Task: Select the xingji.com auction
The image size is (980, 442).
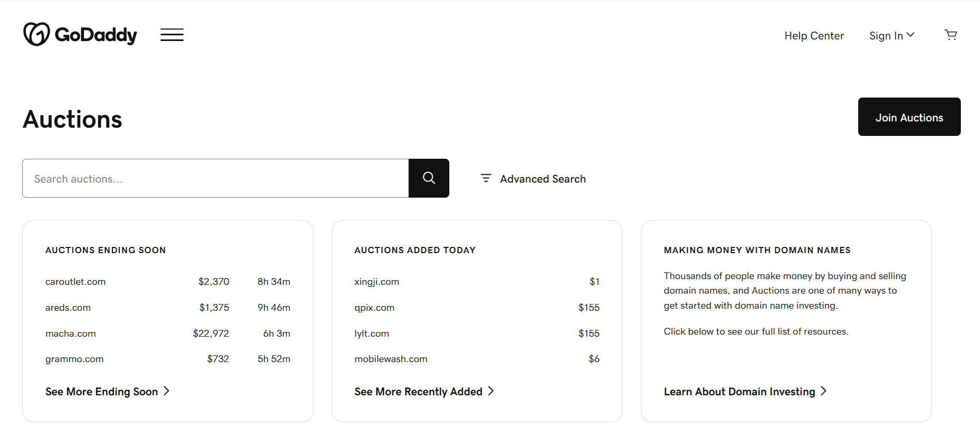Action: click(376, 282)
